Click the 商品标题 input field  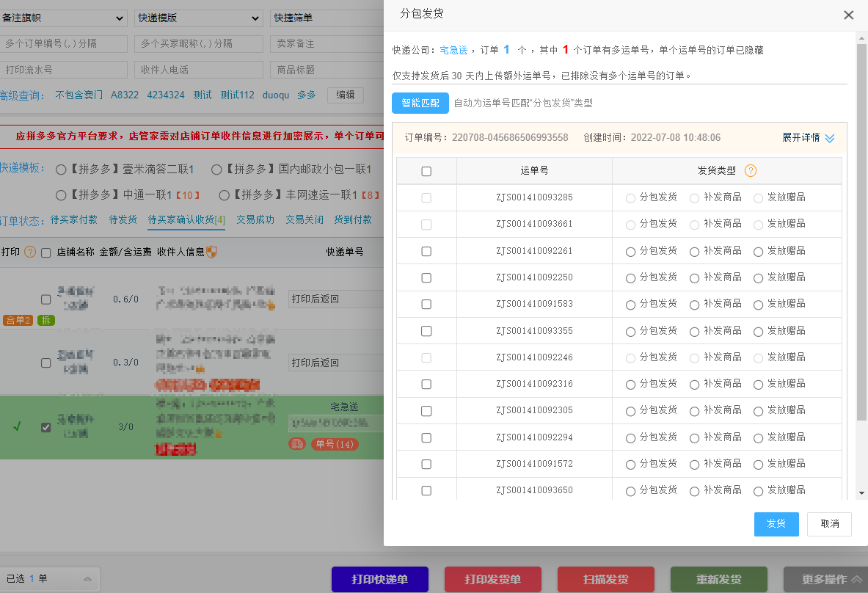click(327, 70)
